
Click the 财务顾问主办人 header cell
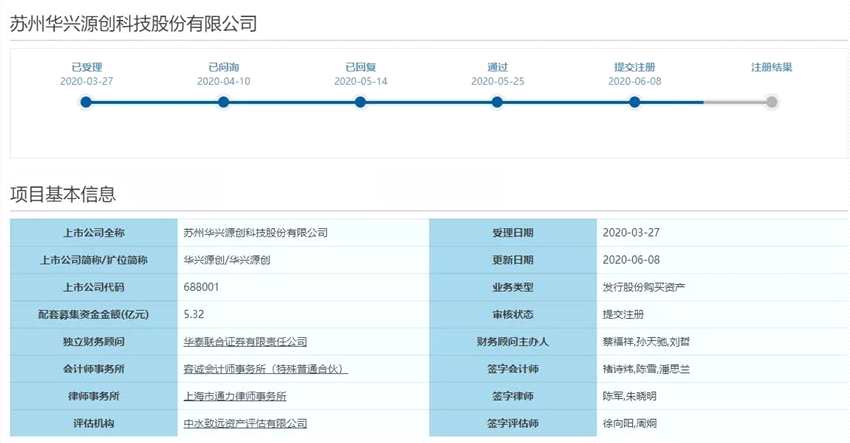pos(513,342)
